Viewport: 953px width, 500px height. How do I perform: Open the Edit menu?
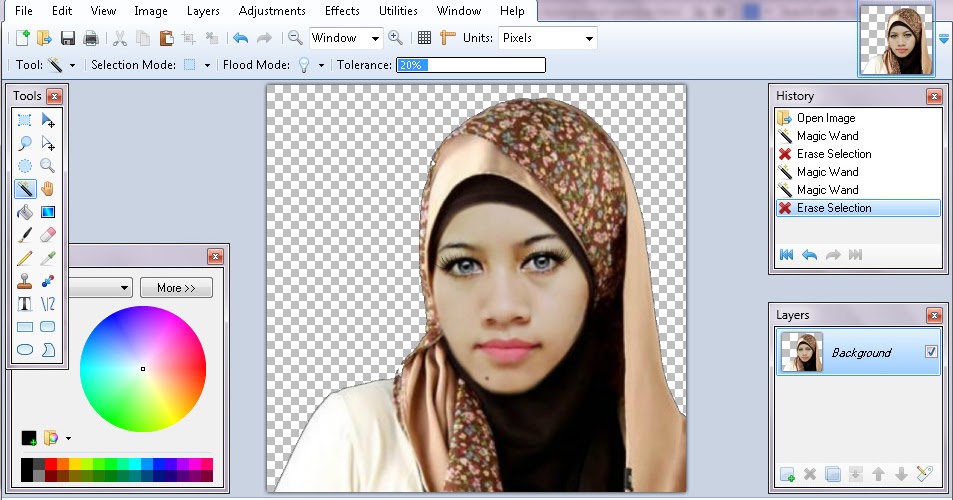[62, 11]
